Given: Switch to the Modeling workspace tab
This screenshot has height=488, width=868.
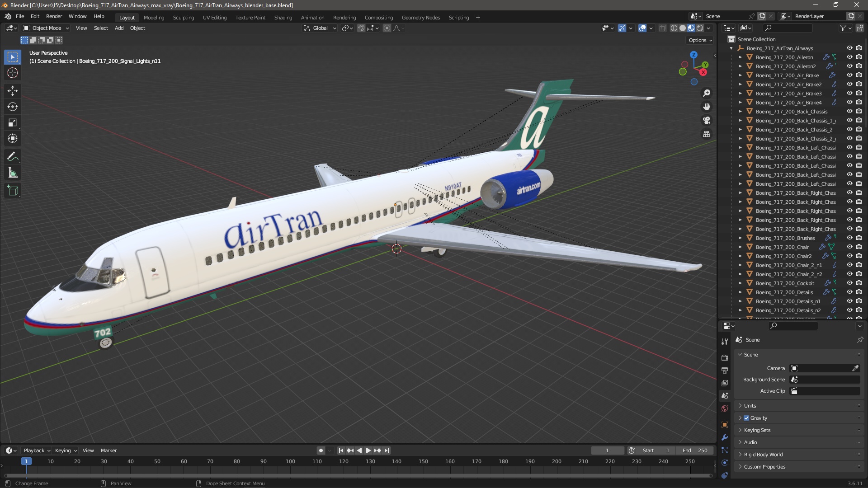Looking at the screenshot, I should [154, 18].
